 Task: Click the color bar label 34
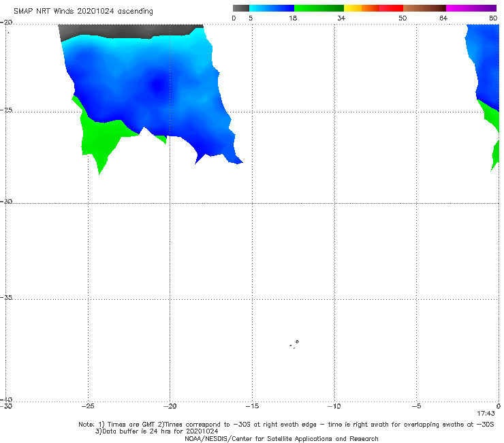(341, 18)
